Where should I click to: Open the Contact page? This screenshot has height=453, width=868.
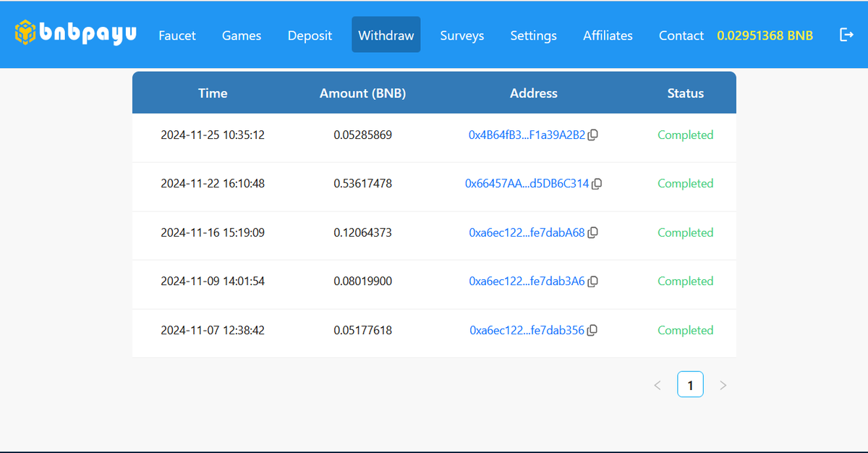[681, 35]
